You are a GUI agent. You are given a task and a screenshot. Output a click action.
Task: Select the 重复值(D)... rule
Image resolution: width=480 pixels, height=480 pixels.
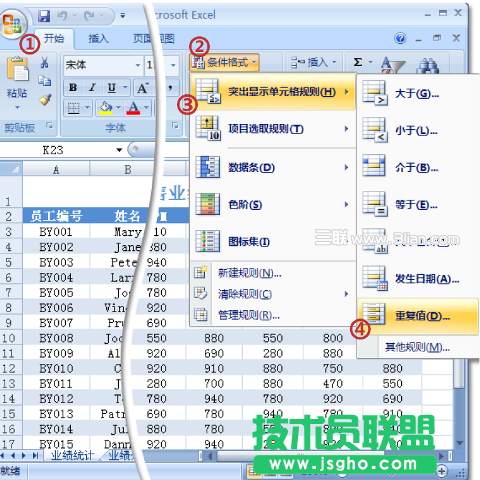pos(418,316)
